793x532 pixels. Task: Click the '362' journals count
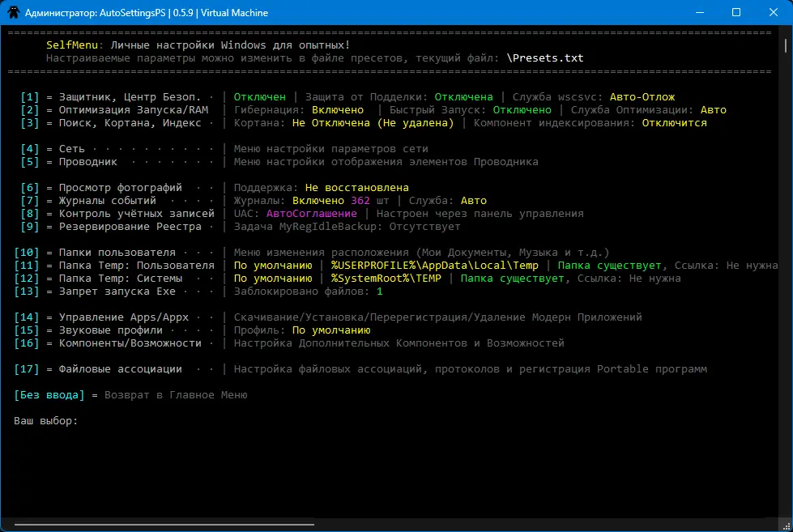pyautogui.click(x=360, y=201)
